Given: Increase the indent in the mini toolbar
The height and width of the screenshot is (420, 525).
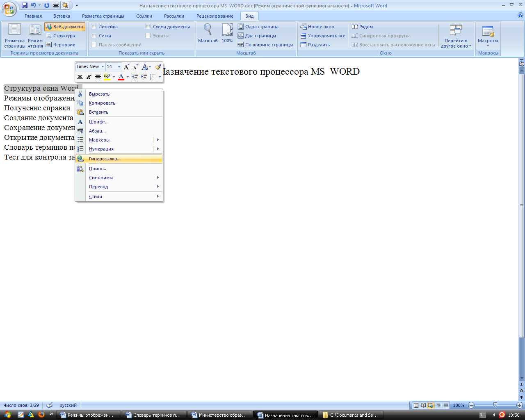Looking at the screenshot, I should pyautogui.click(x=144, y=77).
